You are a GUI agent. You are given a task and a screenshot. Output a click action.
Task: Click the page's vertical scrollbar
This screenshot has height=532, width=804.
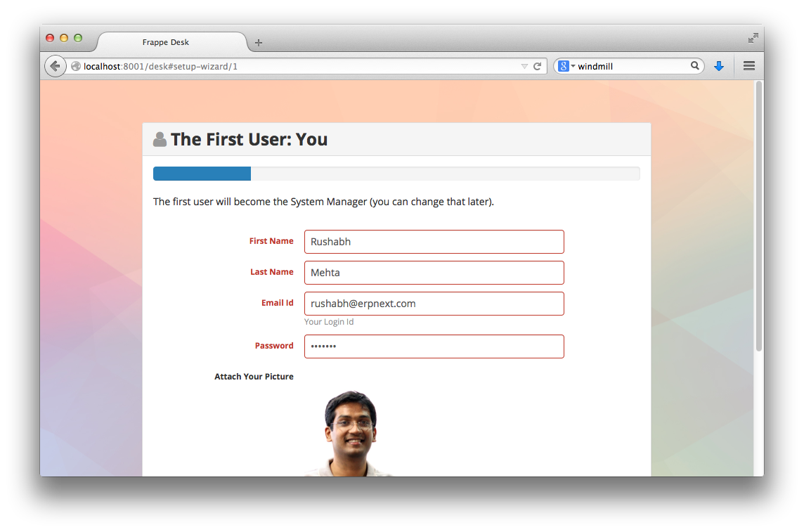pyautogui.click(x=758, y=218)
